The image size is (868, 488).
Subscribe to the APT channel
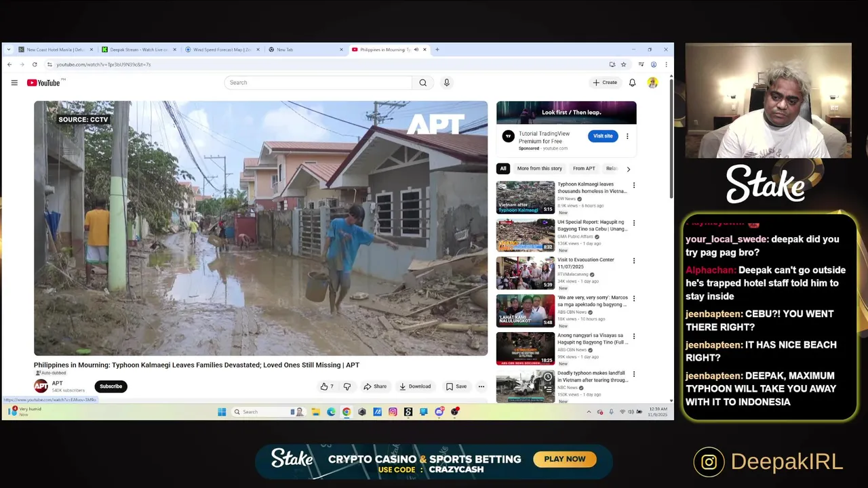coord(111,386)
